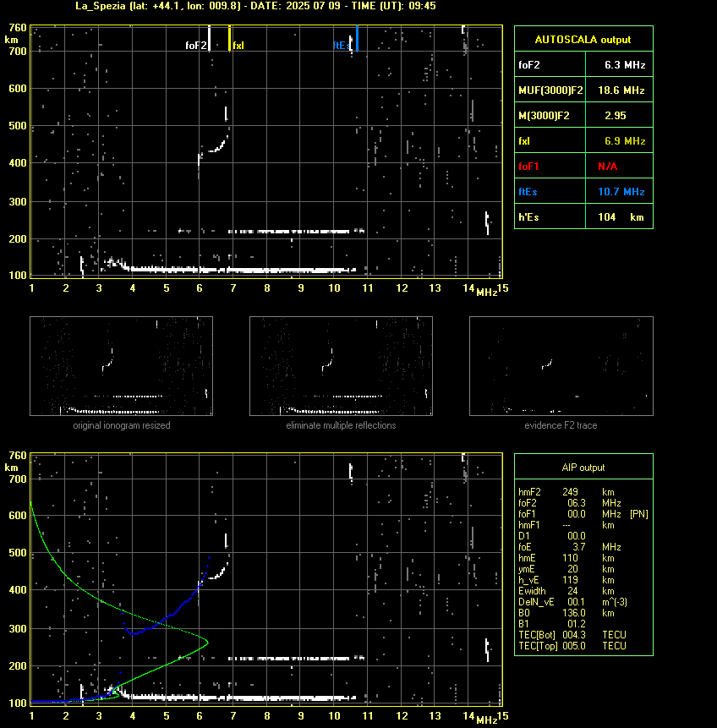Select the TEC[Bot] 004.3 TECU row

pos(572,635)
